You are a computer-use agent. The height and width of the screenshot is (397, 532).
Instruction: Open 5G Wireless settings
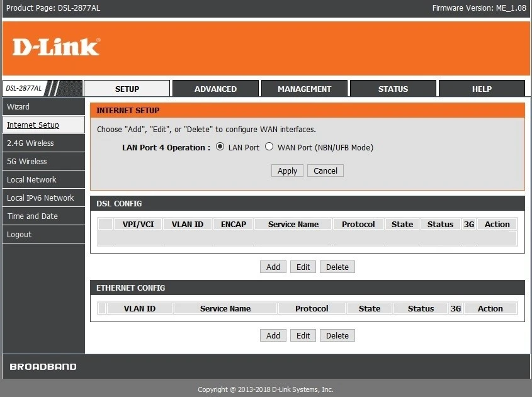pyautogui.click(x=43, y=161)
